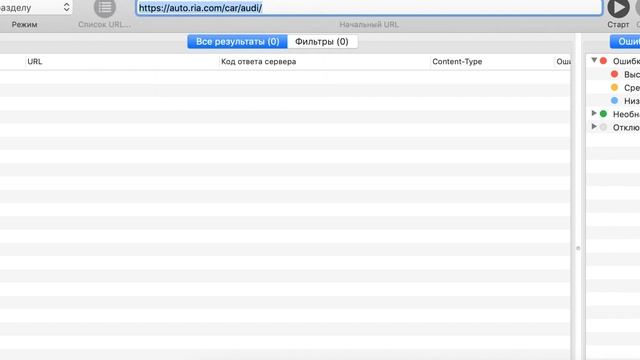Open the Список URL list icon

pos(104,8)
